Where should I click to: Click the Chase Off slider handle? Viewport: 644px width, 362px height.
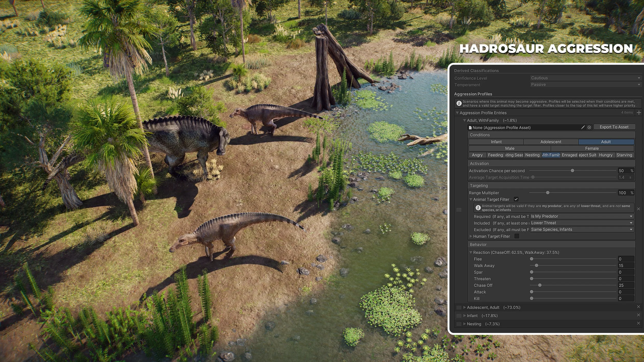(540, 285)
